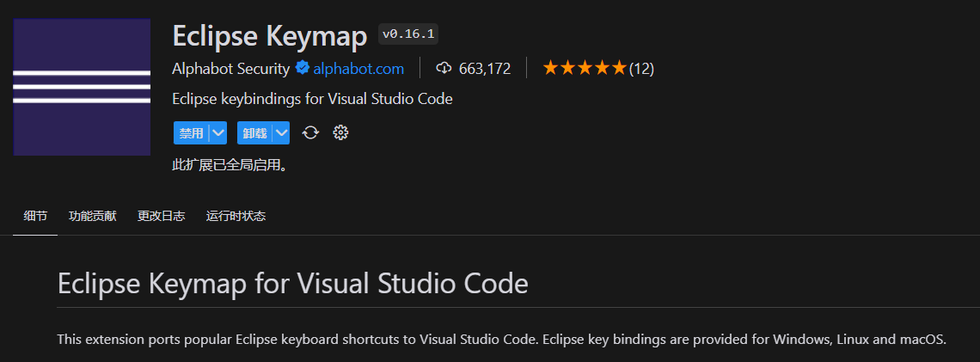Click 'Eclipse Keymap for Visual Studio Code' heading
Image resolution: width=980 pixels, height=362 pixels.
coord(293,284)
